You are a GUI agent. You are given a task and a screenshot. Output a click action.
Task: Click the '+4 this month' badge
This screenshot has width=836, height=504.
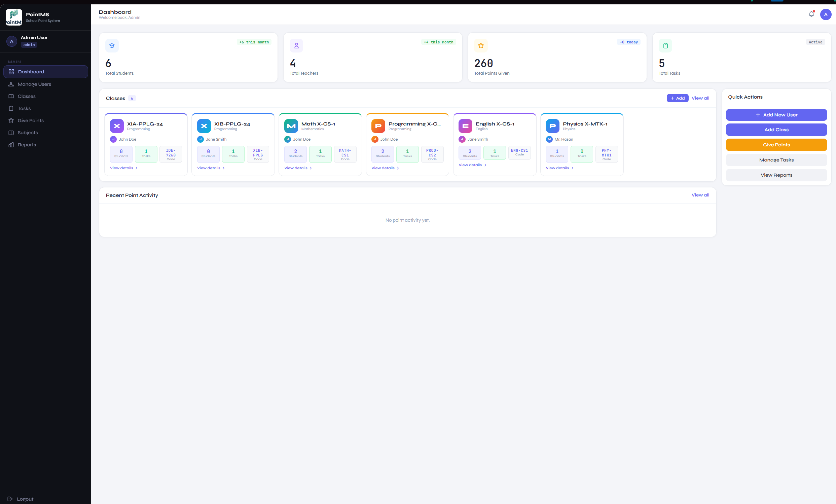point(438,42)
